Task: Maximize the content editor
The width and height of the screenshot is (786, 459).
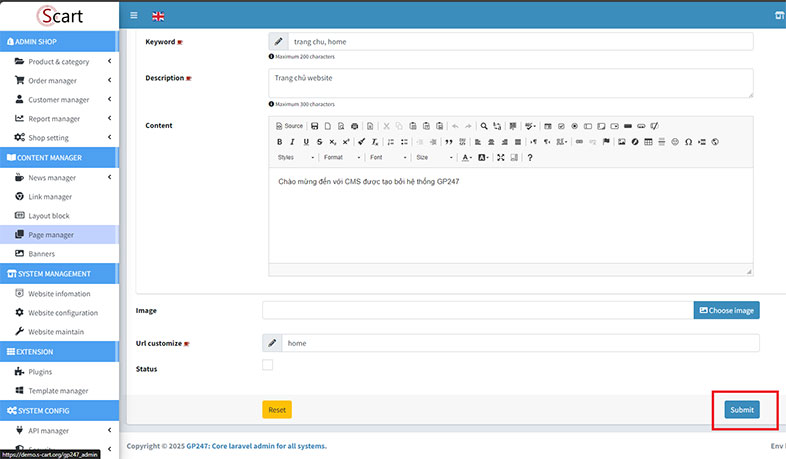Action: click(x=501, y=158)
